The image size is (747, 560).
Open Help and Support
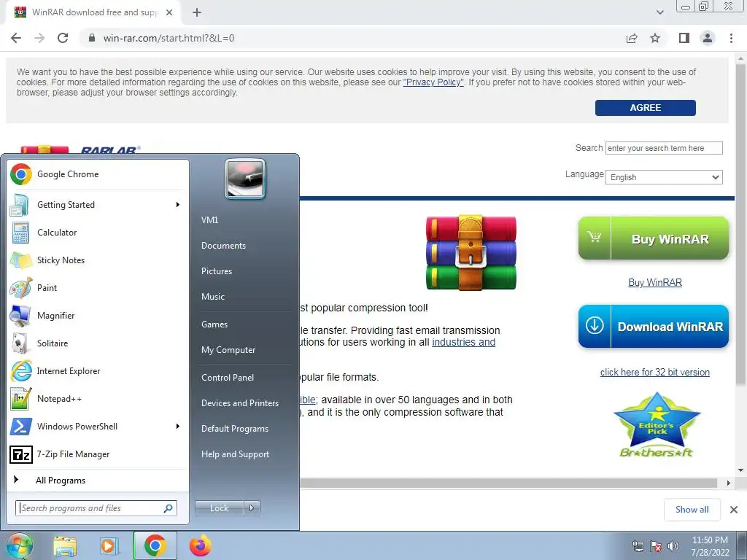(235, 454)
